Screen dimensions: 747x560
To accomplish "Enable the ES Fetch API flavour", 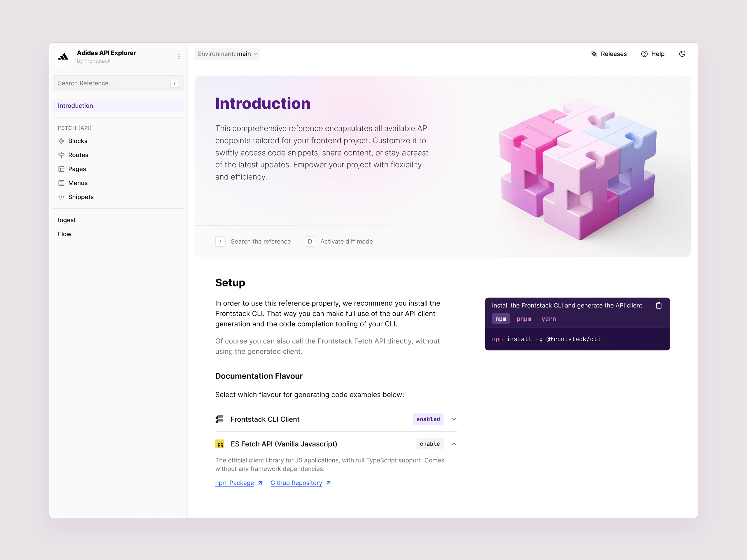I will (429, 444).
